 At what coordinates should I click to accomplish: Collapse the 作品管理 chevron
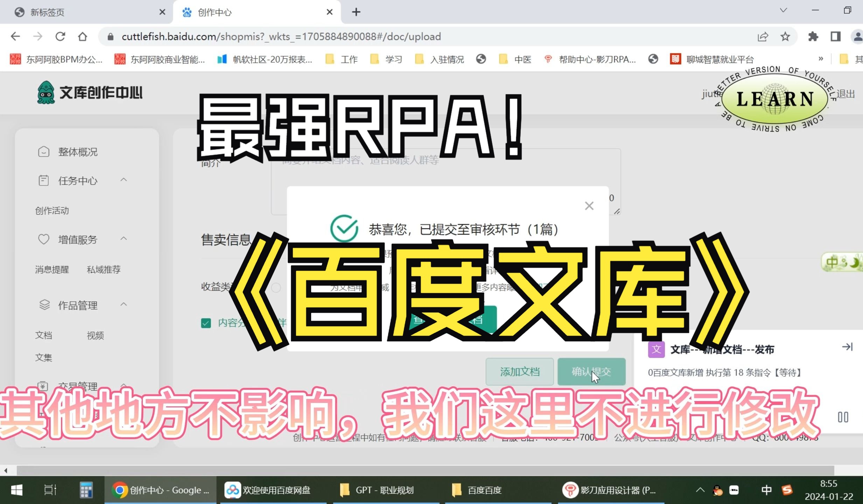124,304
